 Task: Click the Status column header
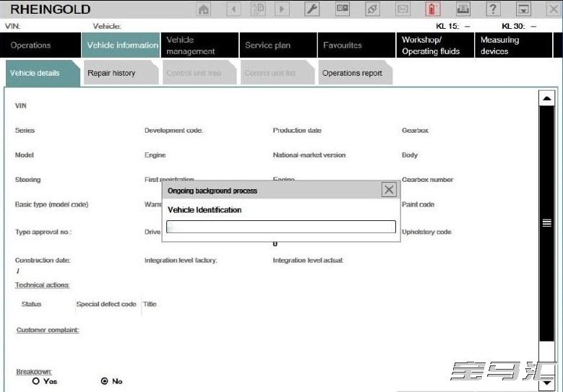31,304
